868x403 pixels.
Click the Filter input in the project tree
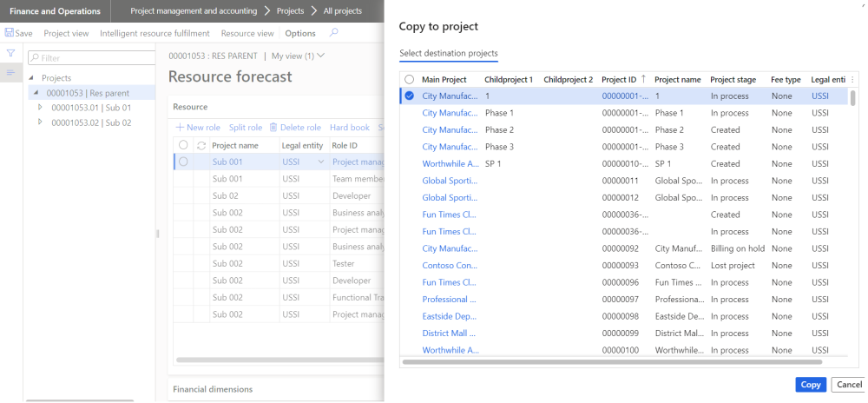(92, 57)
